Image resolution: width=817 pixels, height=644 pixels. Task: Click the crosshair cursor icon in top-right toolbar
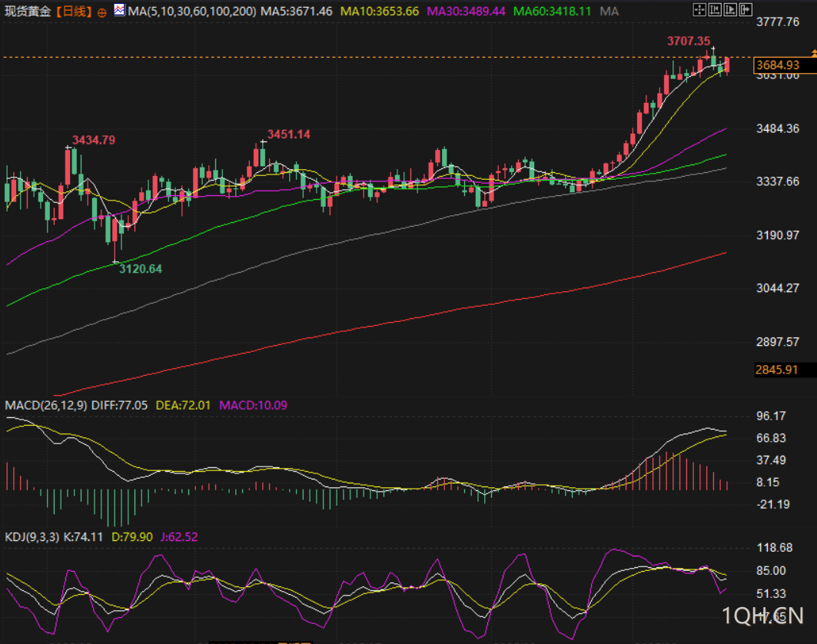(x=699, y=10)
